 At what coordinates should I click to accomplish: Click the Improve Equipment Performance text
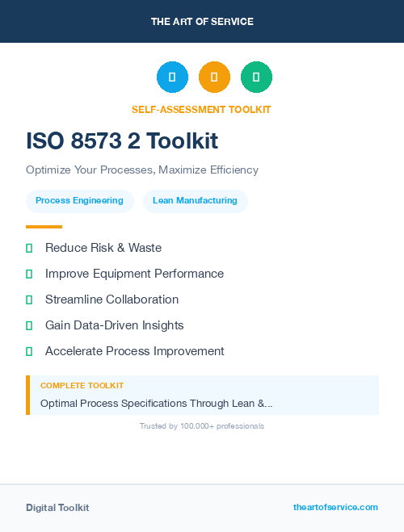[134, 274]
